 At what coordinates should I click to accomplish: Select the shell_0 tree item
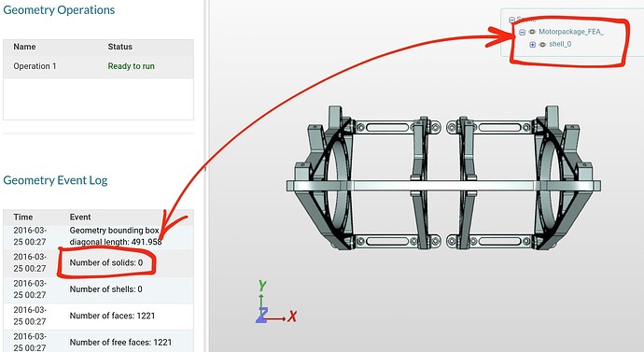pyautogui.click(x=560, y=44)
